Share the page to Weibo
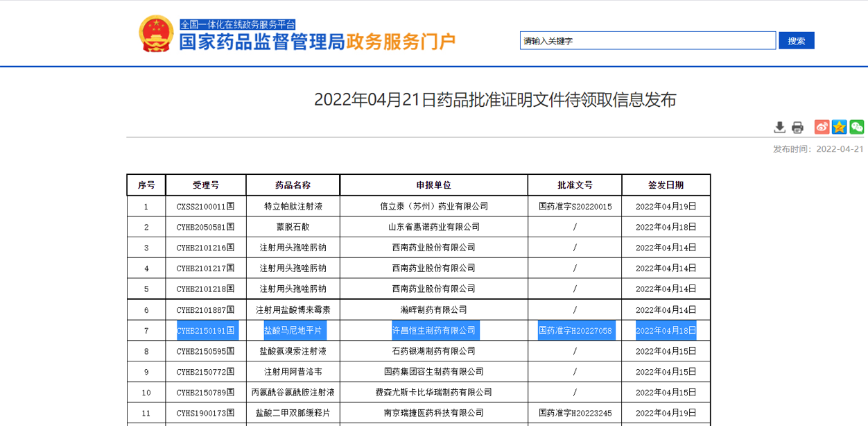Viewport: 868px width, 426px height. pos(822,127)
